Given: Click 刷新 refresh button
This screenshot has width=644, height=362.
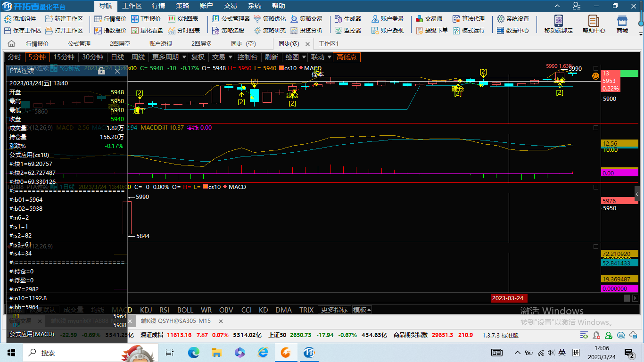Looking at the screenshot, I should click(271, 57).
